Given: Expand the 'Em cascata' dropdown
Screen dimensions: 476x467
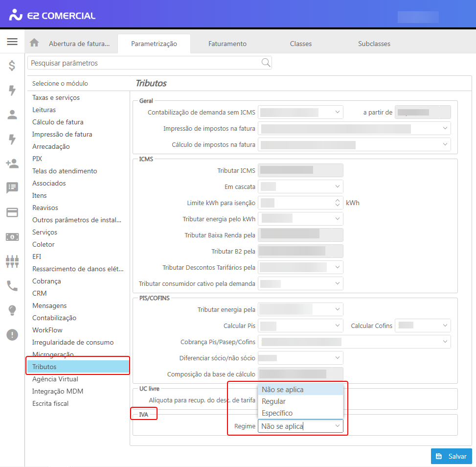Looking at the screenshot, I should [300, 187].
